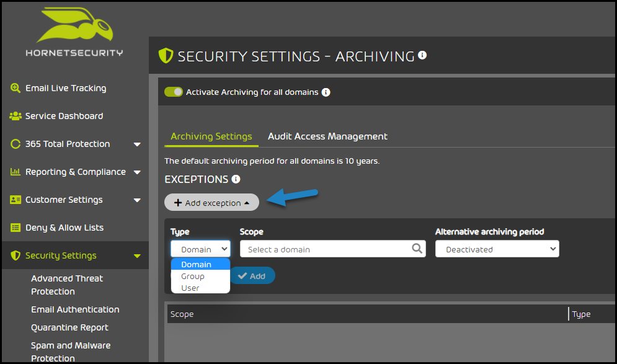Click the Deny & Allow Lists icon
Screen dimensions: 617x364
(x=16, y=228)
